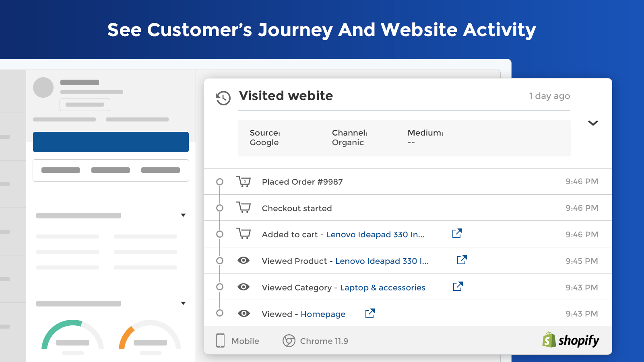This screenshot has width=644, height=362.
Task: Click the 1 day ago timestamp
Action: 549,96
